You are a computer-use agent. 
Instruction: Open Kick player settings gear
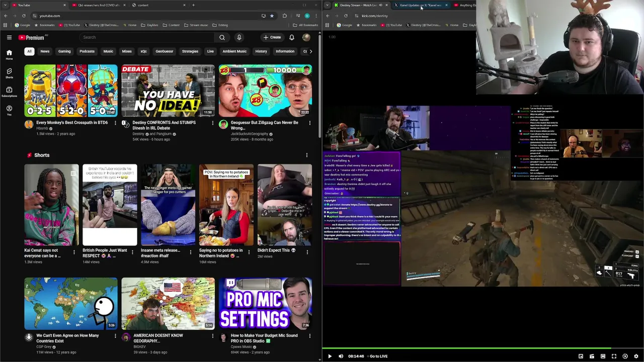coord(636,356)
